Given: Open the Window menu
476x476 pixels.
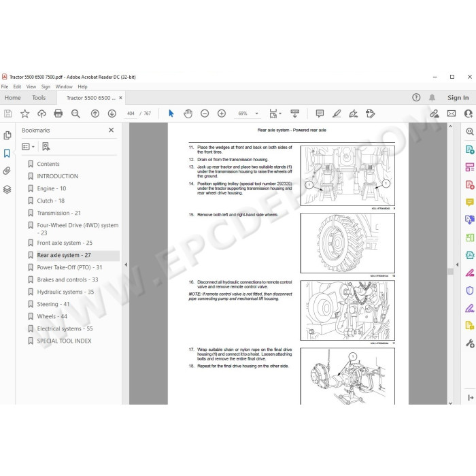Looking at the screenshot, I should (x=64, y=87).
